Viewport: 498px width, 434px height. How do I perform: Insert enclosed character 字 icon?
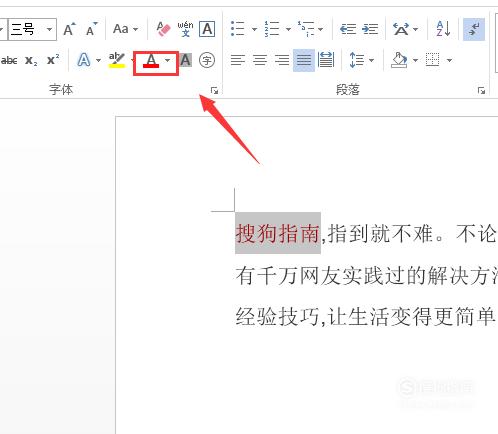207,60
